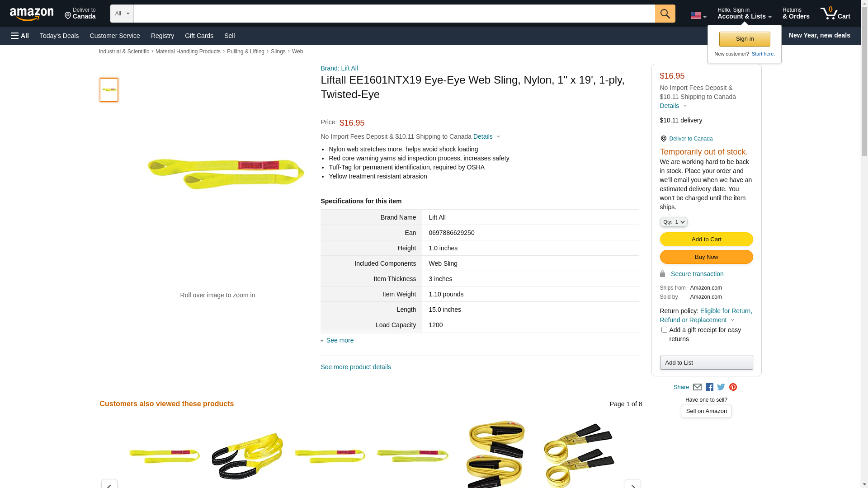Screen dimensions: 868x488
Task: Go to Amazon home logo
Action: (x=32, y=14)
